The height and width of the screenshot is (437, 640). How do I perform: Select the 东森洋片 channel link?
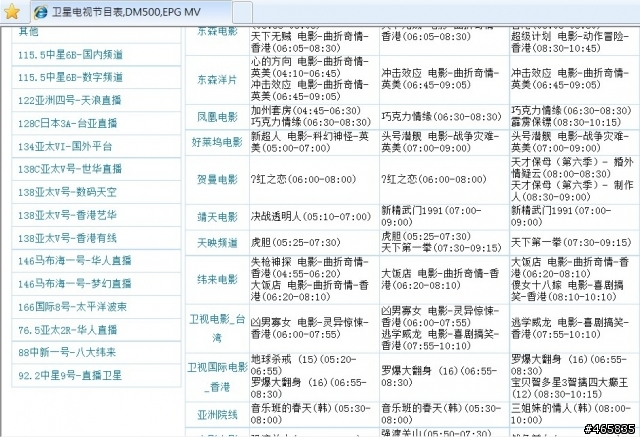pos(217,80)
